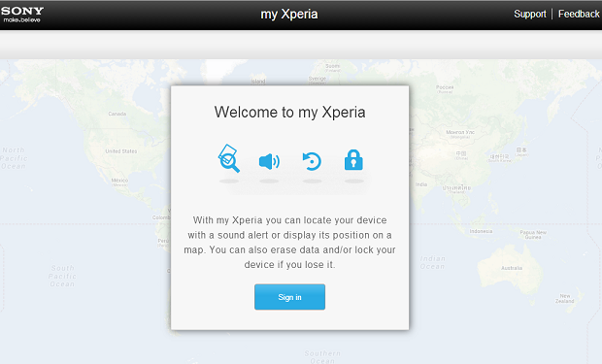Image resolution: width=602 pixels, height=364 pixels.
Task: Click the India label on the map
Action: (x=421, y=184)
